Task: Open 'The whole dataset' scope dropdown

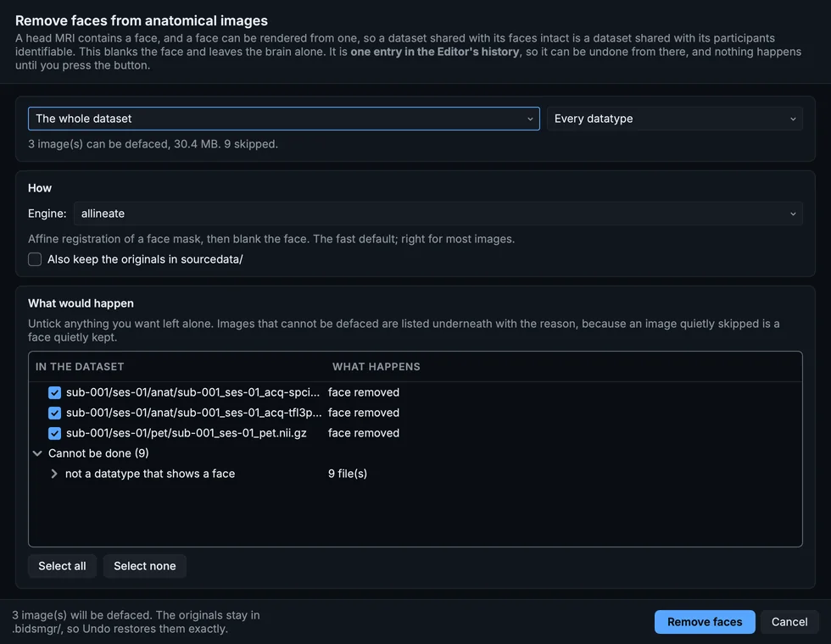Action: coord(283,119)
